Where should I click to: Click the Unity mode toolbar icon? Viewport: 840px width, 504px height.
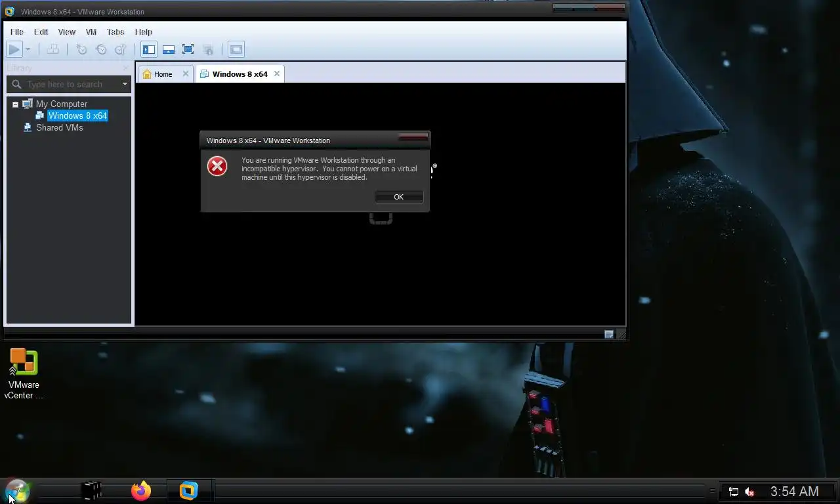[208, 49]
